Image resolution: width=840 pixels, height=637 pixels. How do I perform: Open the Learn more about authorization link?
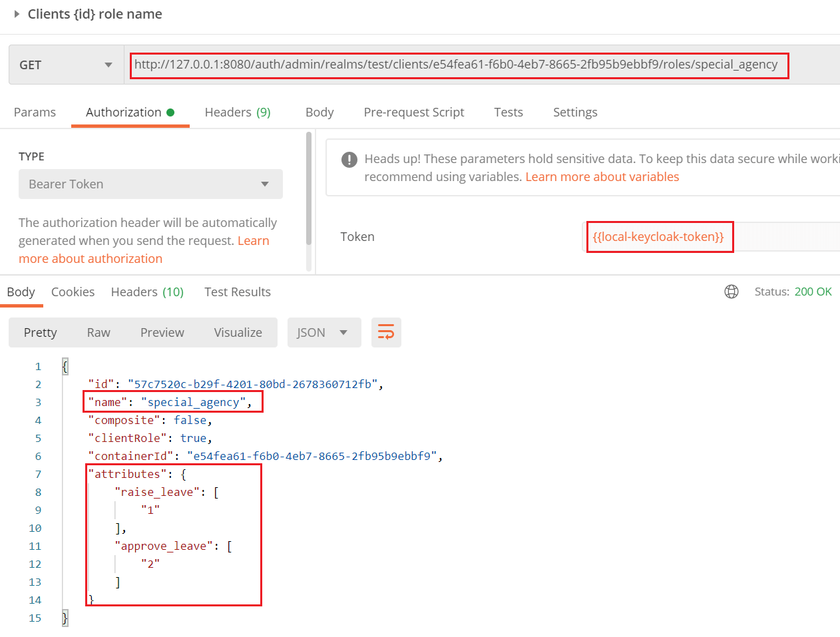pyautogui.click(x=91, y=258)
